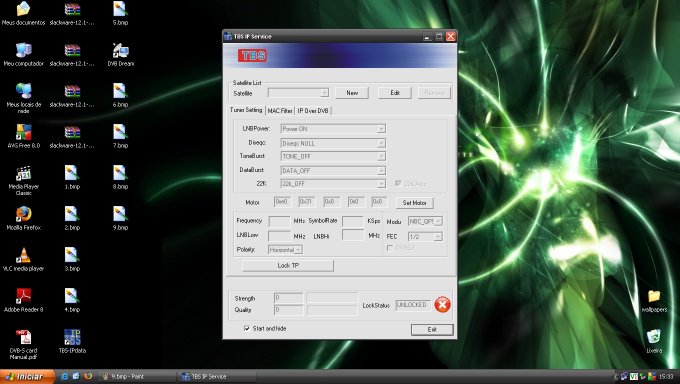This screenshot has height=384, width=680.
Task: Open Meus locais de rede icon
Action: [x=23, y=97]
